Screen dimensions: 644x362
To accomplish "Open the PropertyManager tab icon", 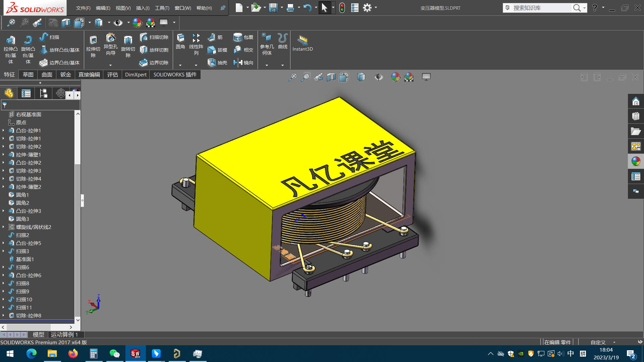I will pos(26,93).
